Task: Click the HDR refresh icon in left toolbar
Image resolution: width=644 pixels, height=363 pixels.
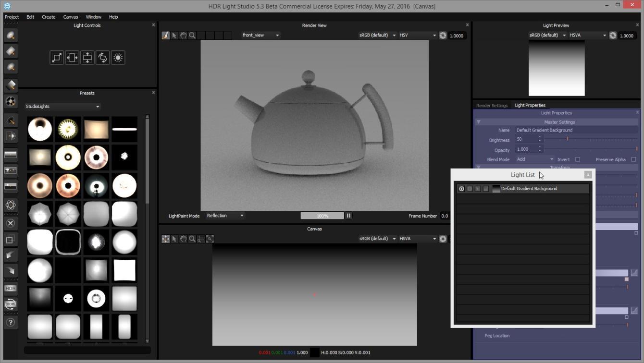Action: 11,304
